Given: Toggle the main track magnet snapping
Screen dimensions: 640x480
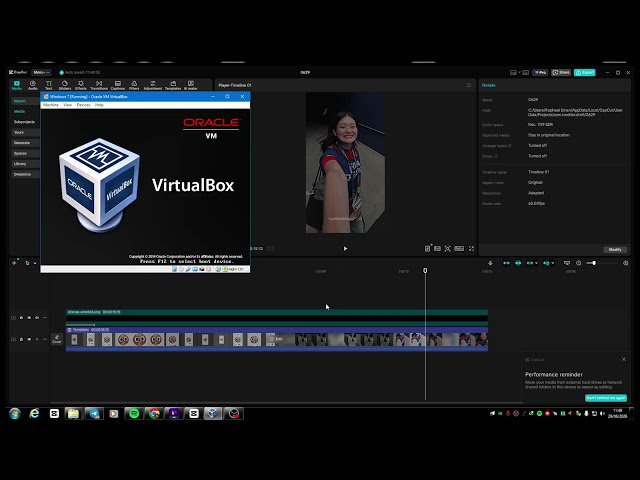Looking at the screenshot, I should pyautogui.click(x=506, y=263).
